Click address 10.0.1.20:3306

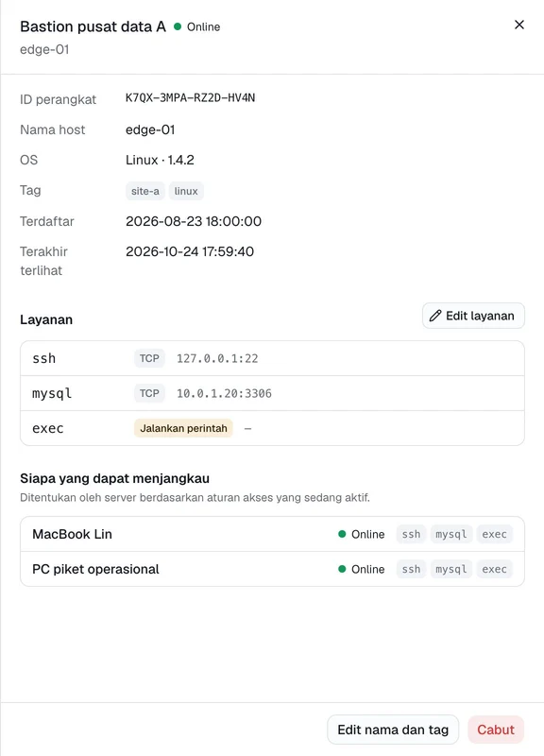point(224,393)
